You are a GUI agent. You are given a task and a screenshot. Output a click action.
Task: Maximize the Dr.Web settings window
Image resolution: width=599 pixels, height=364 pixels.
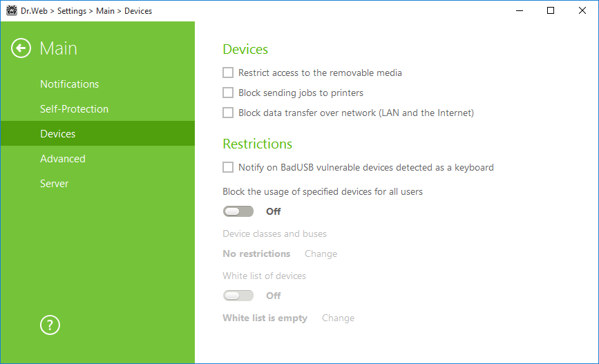551,10
